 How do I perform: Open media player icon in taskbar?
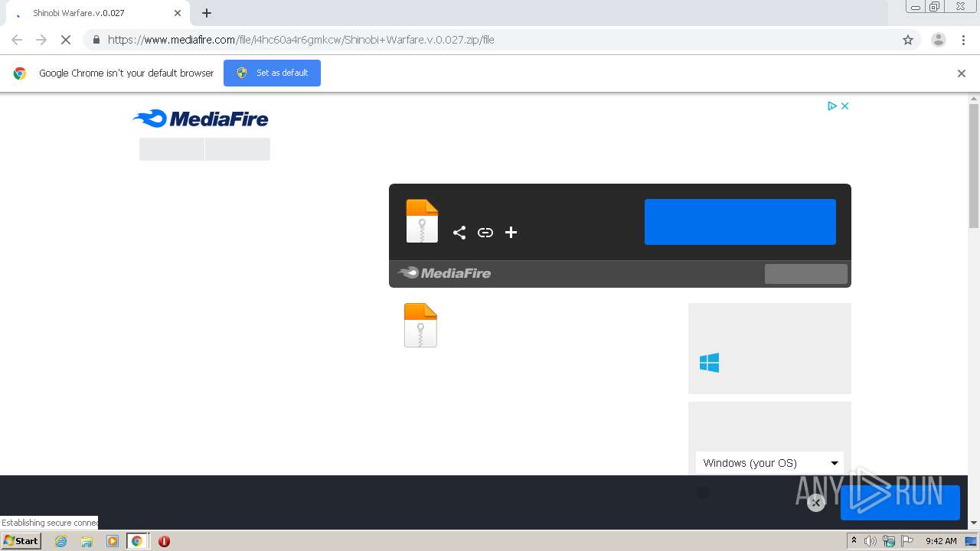(x=113, y=541)
